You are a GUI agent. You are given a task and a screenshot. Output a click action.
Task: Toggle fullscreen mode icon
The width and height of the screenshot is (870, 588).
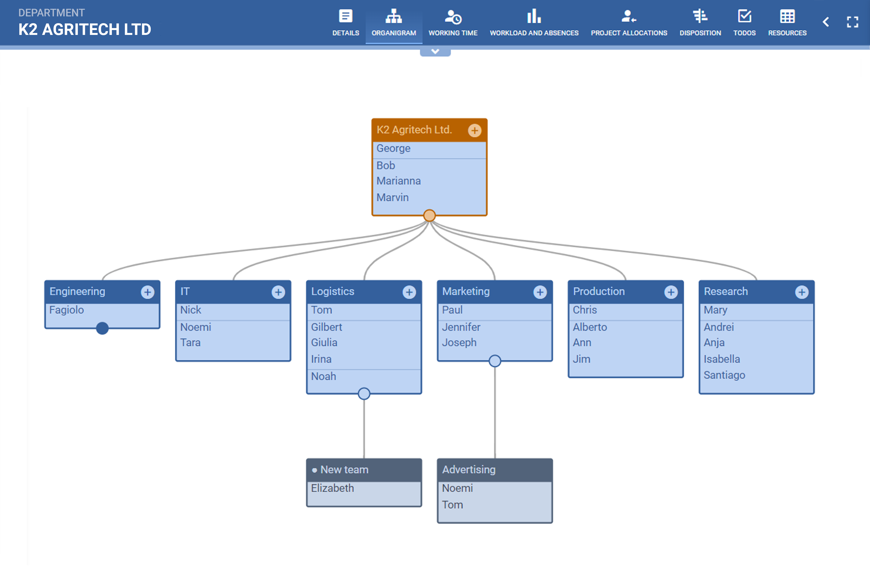point(852,22)
